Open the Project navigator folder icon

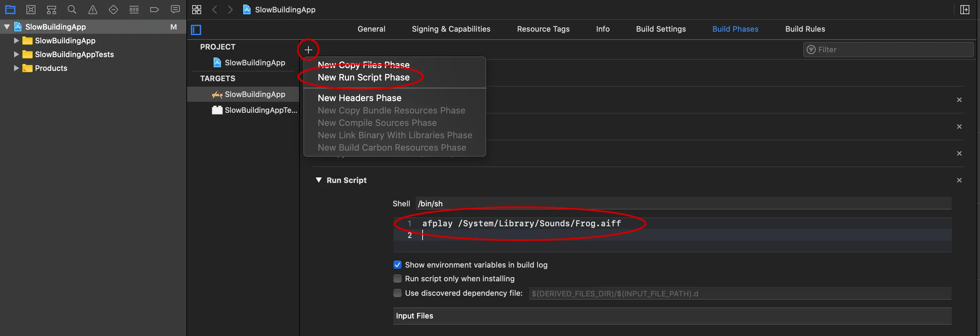coord(10,10)
